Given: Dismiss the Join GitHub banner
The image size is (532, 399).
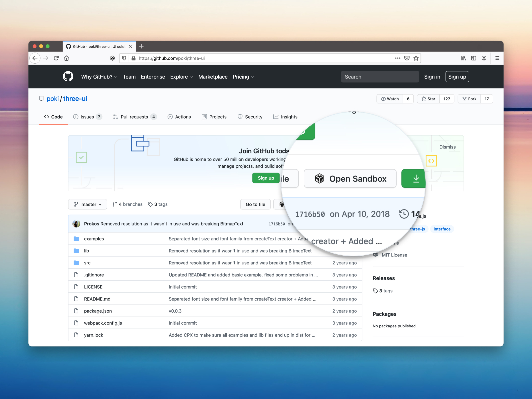Looking at the screenshot, I should (447, 147).
